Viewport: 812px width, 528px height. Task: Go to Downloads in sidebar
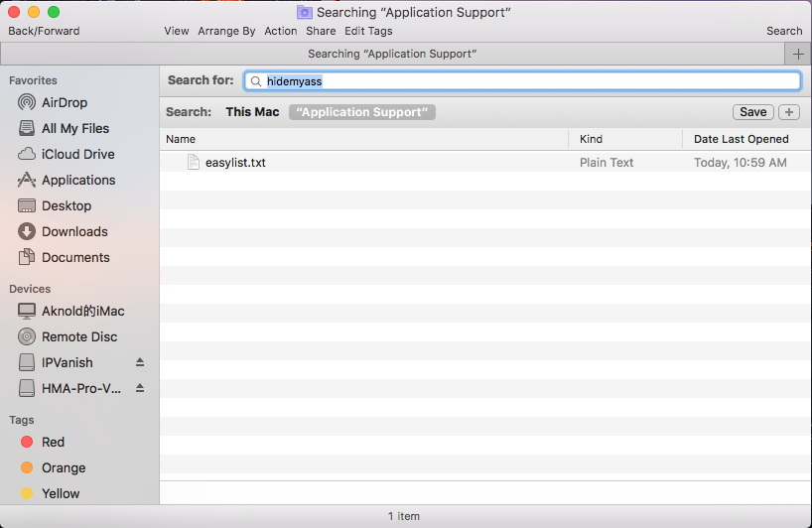pyautogui.click(x=74, y=231)
